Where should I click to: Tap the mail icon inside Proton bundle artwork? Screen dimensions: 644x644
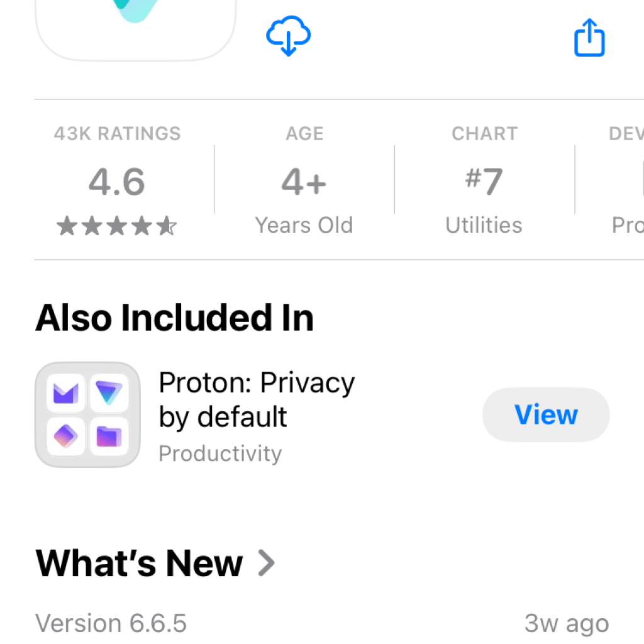click(x=65, y=391)
